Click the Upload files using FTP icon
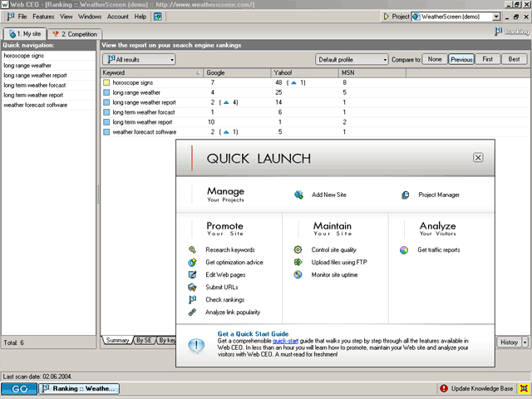 click(x=298, y=263)
